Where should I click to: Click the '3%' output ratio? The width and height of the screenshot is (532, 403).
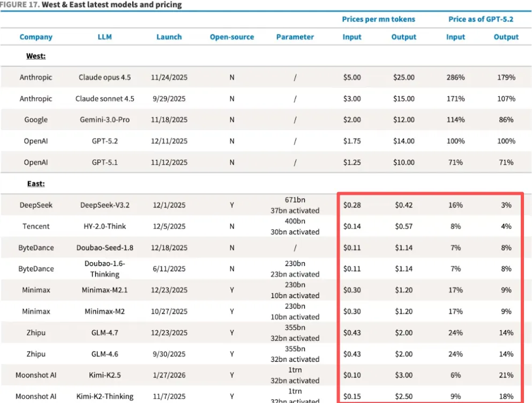(x=506, y=205)
